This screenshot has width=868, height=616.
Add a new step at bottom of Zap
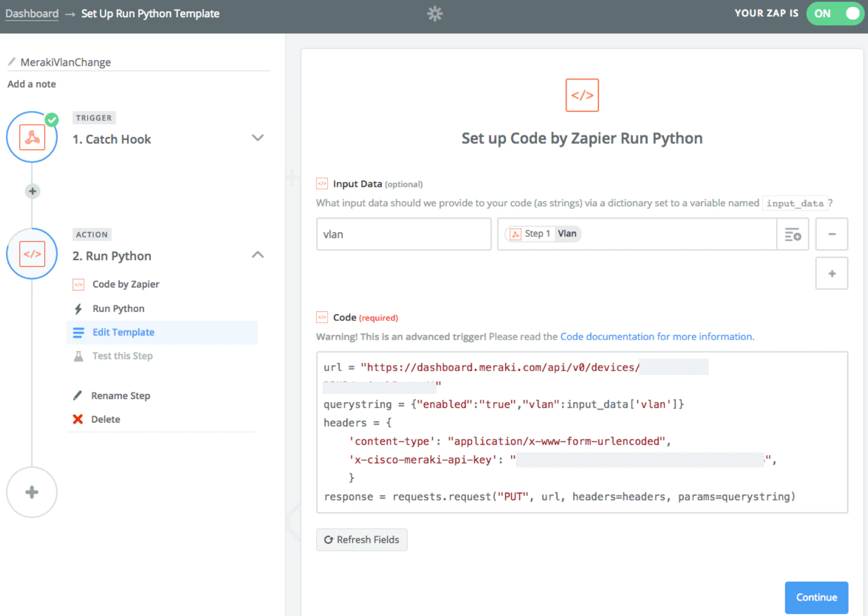coord(32,492)
